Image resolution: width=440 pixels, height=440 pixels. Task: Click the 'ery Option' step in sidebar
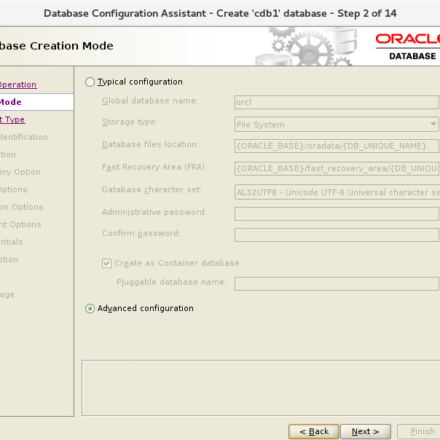pos(20,172)
